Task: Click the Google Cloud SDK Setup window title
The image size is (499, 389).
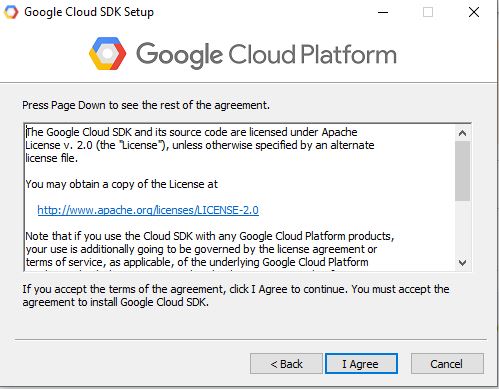Action: click(89, 12)
